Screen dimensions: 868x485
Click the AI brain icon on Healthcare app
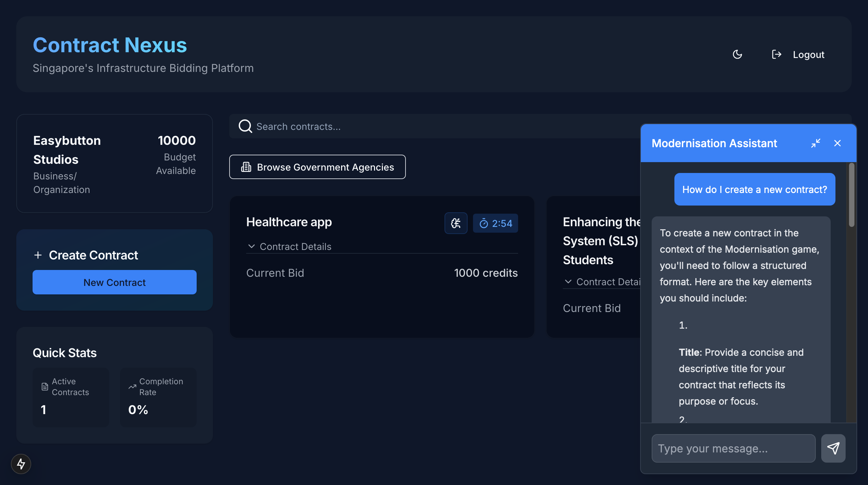click(456, 223)
